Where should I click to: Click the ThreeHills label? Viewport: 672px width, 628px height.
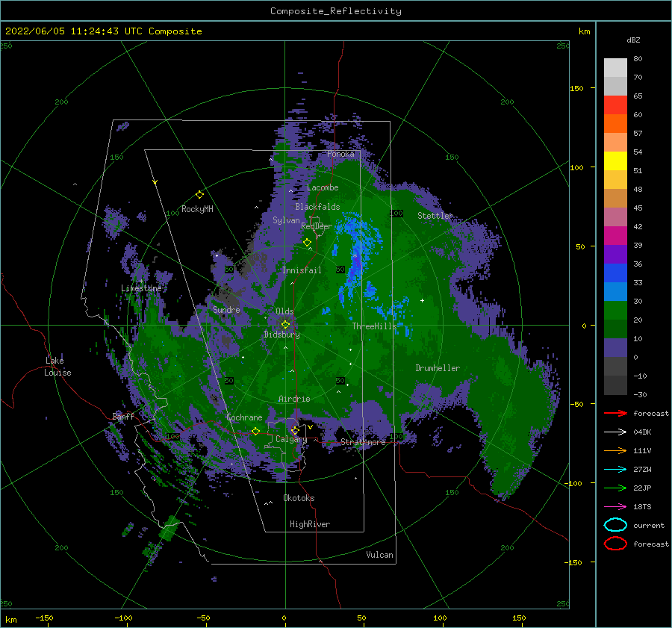coord(374,326)
